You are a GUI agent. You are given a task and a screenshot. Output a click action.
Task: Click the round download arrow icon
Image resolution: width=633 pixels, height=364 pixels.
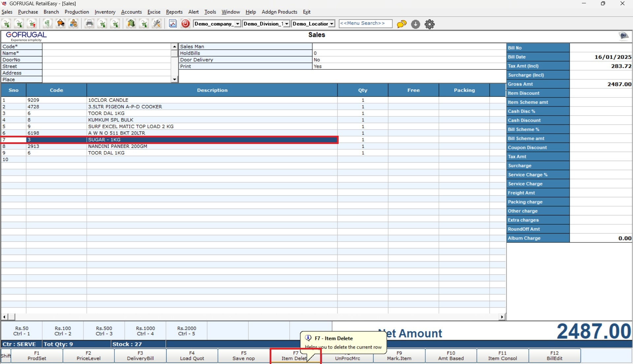tap(415, 24)
